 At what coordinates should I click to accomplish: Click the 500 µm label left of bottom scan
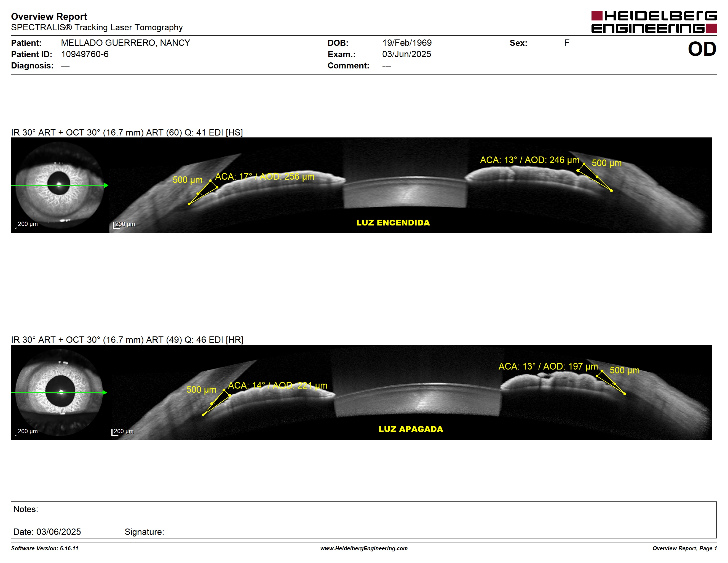coord(201,390)
